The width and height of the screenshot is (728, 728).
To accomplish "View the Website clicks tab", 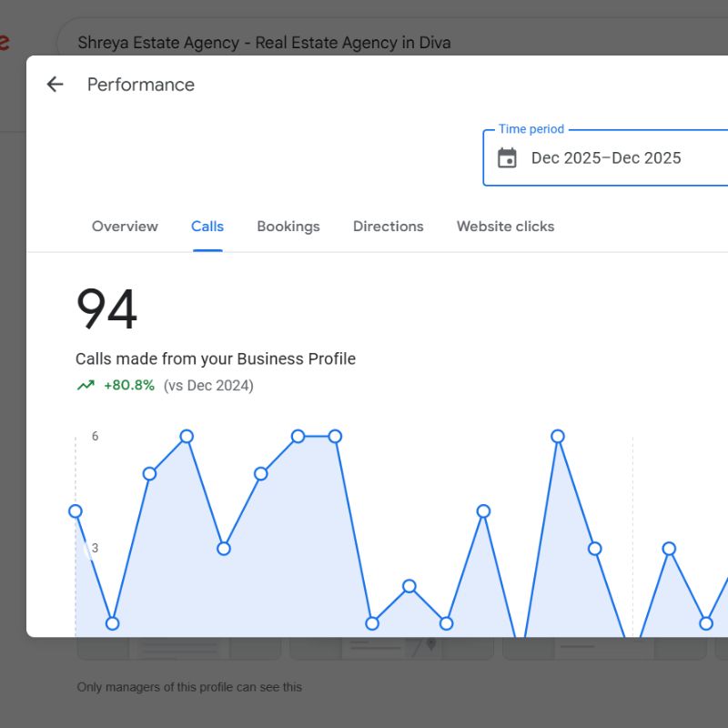I will (505, 227).
